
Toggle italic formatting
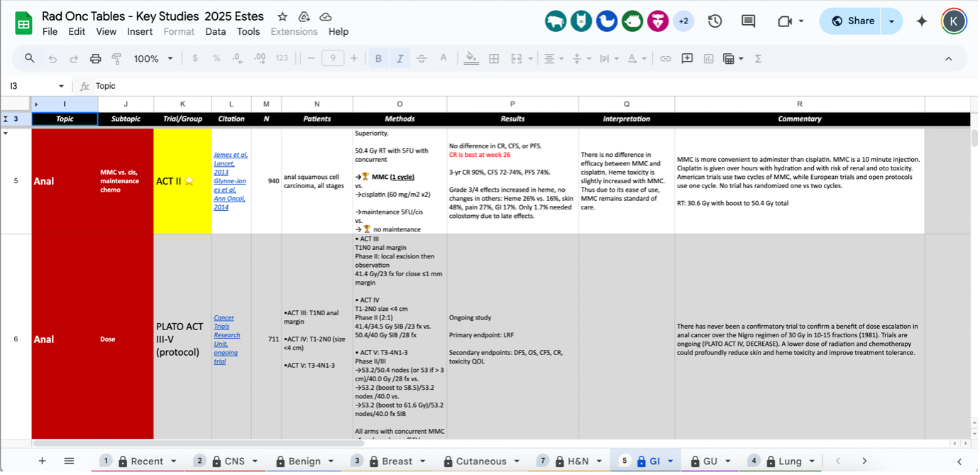400,58
